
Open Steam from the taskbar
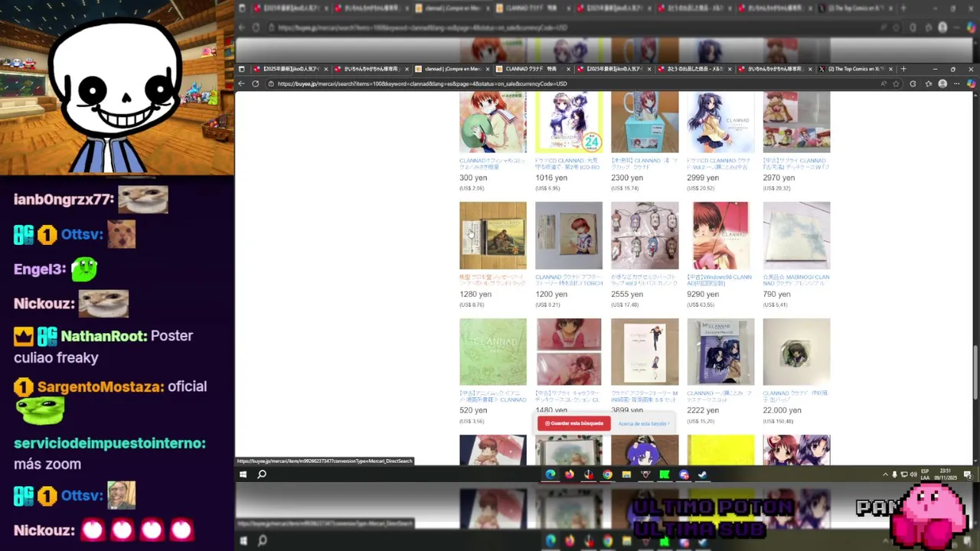click(703, 474)
